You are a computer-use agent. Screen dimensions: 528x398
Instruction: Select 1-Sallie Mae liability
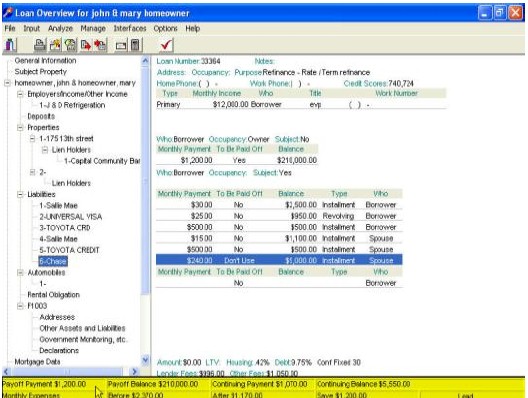point(58,205)
